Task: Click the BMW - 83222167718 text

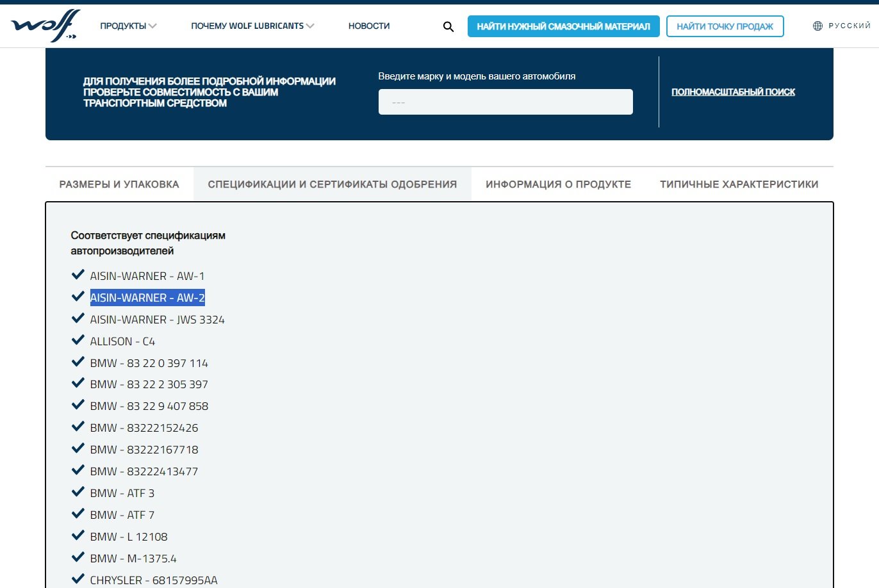Action: tap(144, 450)
